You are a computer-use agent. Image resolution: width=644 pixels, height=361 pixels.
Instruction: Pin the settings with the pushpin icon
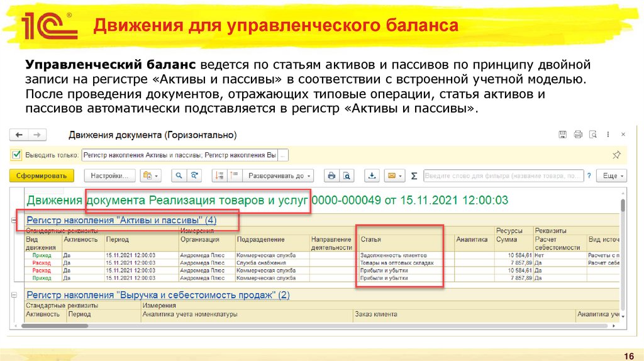coord(616,155)
